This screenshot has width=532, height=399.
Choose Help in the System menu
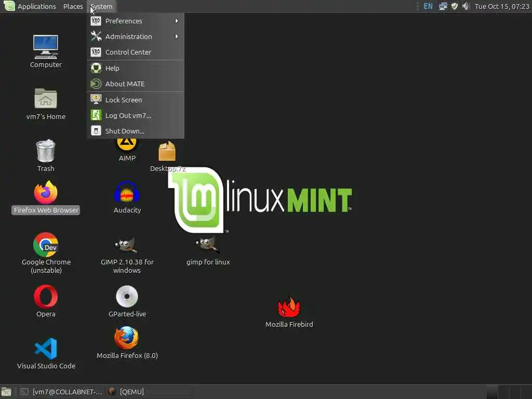(136, 68)
